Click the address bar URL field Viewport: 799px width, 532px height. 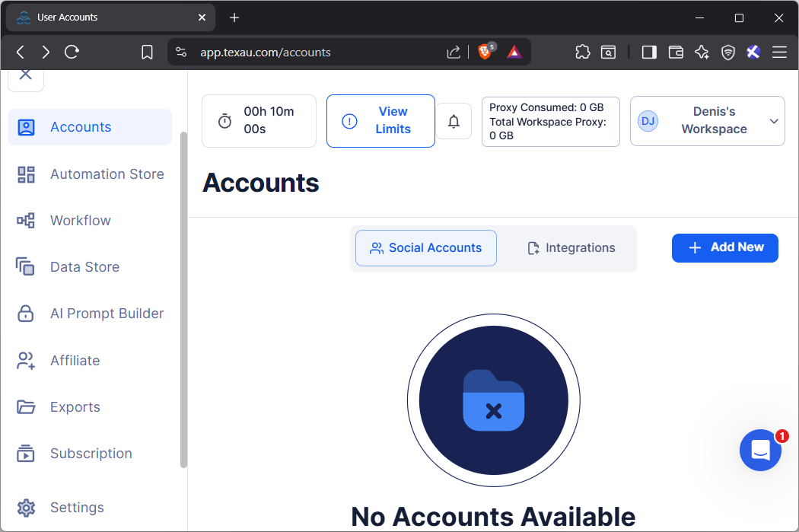pos(304,52)
